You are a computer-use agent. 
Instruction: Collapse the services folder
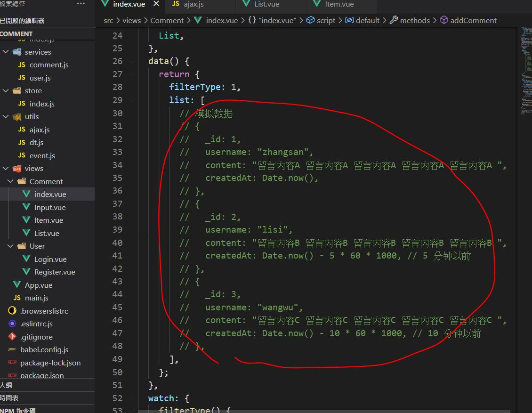[x=6, y=52]
